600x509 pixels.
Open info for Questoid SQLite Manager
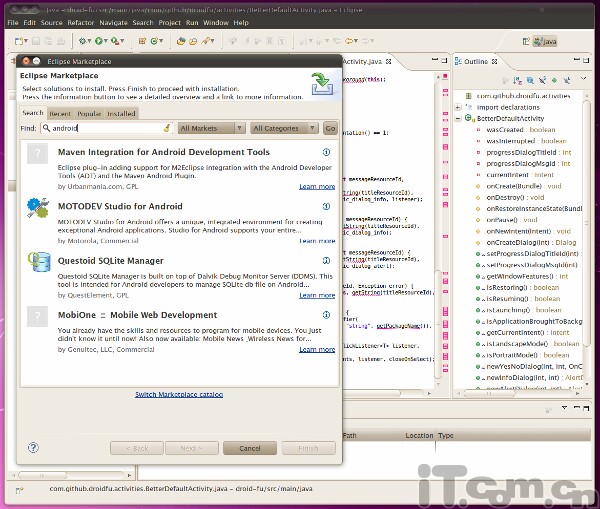coord(326,261)
